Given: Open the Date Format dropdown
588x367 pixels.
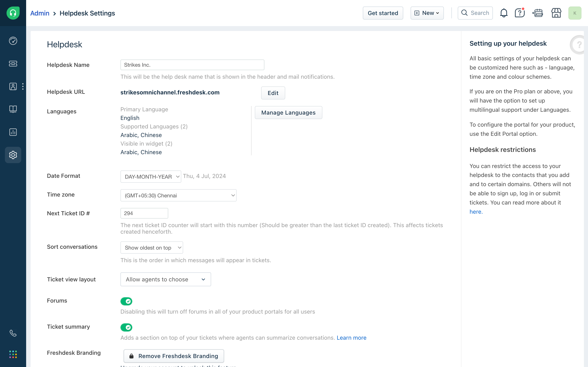Looking at the screenshot, I should pyautogui.click(x=151, y=176).
